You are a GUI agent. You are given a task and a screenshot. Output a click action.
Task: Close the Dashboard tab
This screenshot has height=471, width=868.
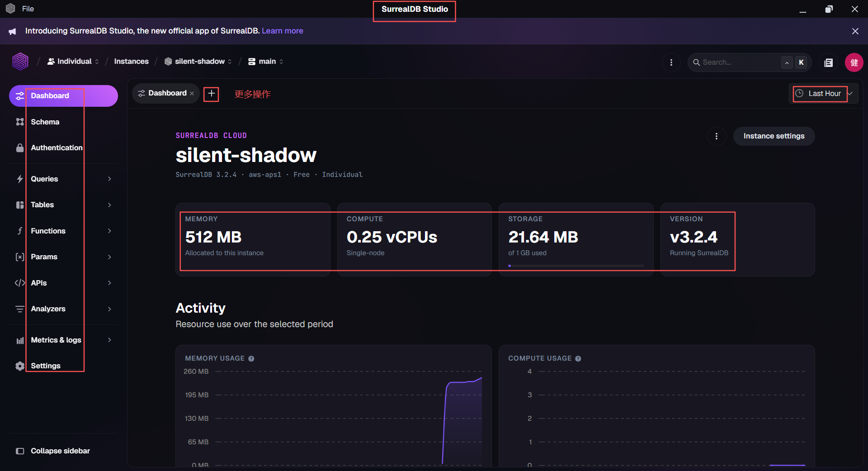click(x=192, y=94)
